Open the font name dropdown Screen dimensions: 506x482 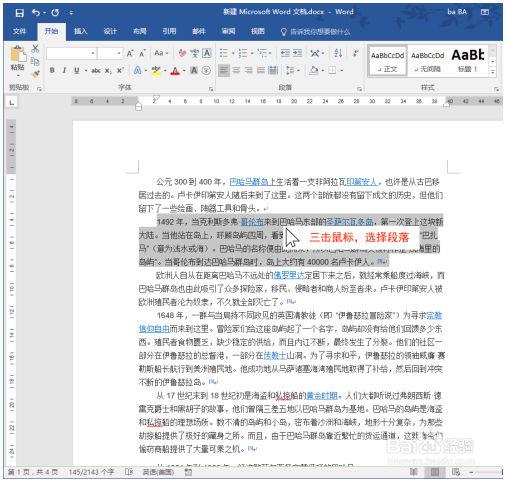pyautogui.click(x=93, y=53)
